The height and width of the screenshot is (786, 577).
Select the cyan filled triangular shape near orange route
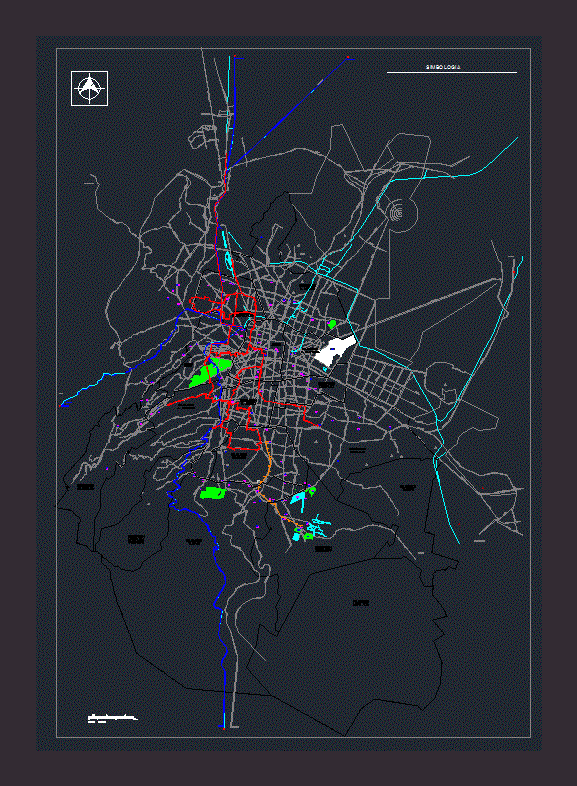pyautogui.click(x=297, y=498)
